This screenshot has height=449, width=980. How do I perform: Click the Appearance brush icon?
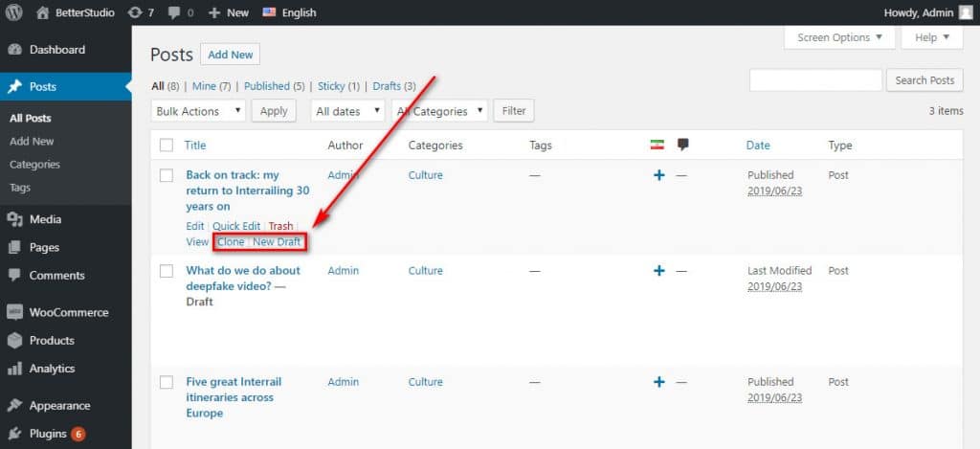click(15, 406)
